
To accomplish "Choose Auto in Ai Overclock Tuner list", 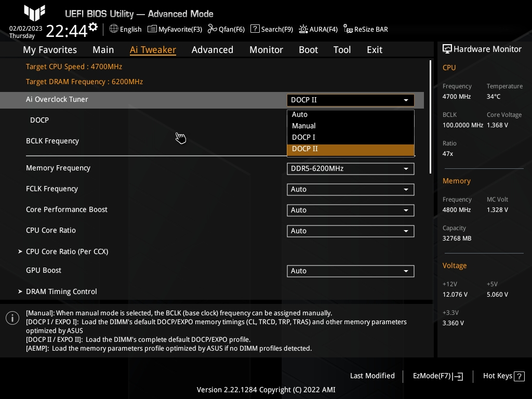I will pyautogui.click(x=351, y=115).
